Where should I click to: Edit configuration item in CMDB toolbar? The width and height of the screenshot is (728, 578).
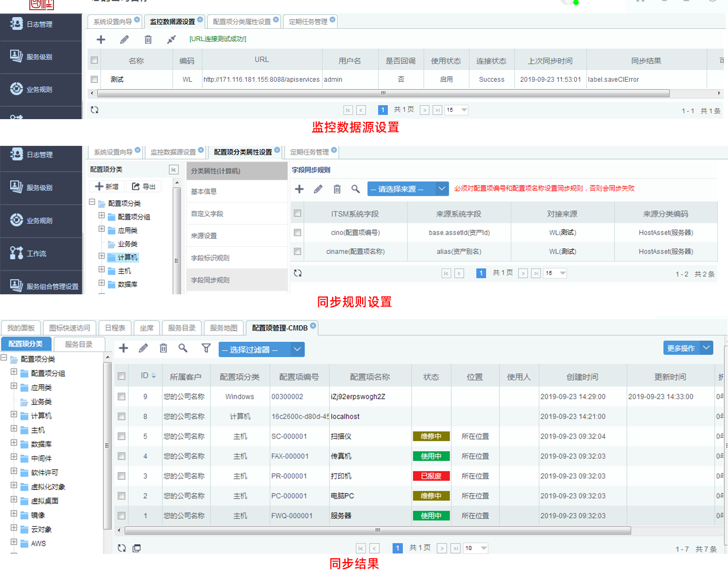point(143,348)
